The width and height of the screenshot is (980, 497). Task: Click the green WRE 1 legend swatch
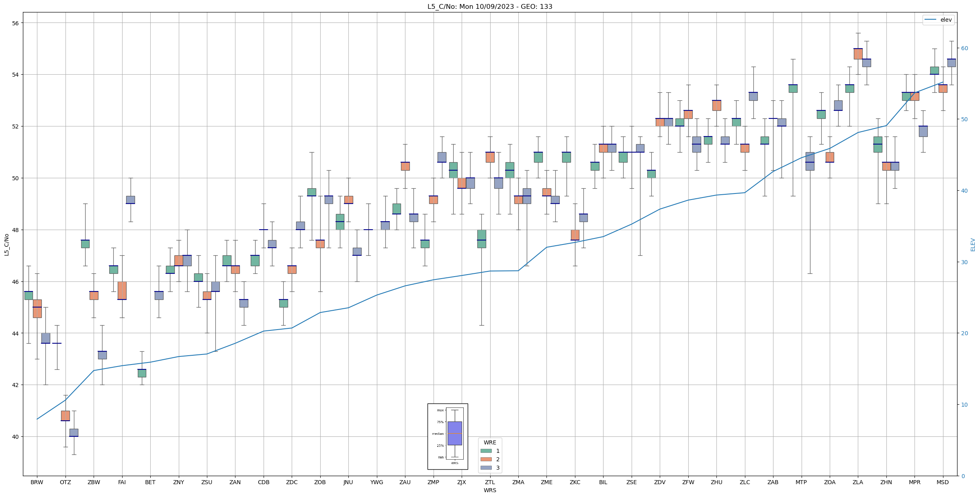click(x=486, y=451)
